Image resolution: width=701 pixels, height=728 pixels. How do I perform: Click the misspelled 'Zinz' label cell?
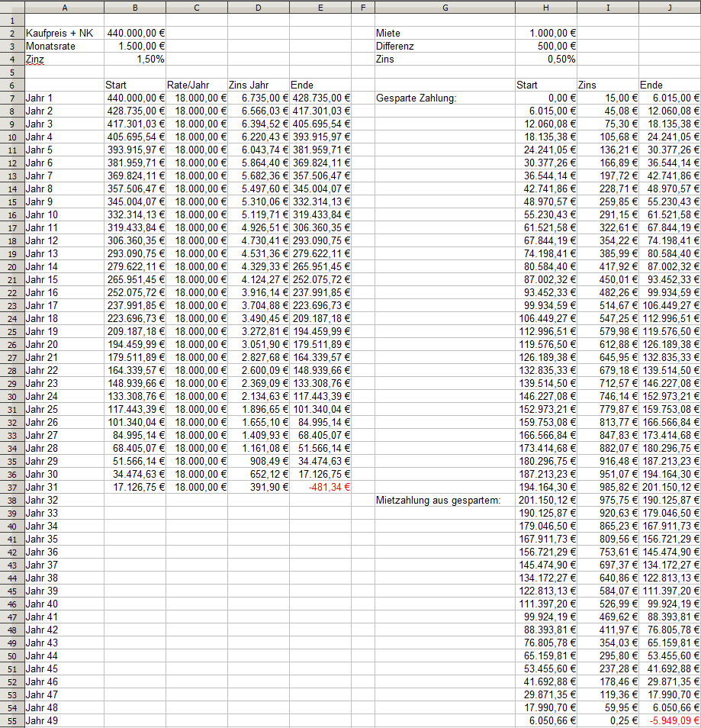click(65, 60)
